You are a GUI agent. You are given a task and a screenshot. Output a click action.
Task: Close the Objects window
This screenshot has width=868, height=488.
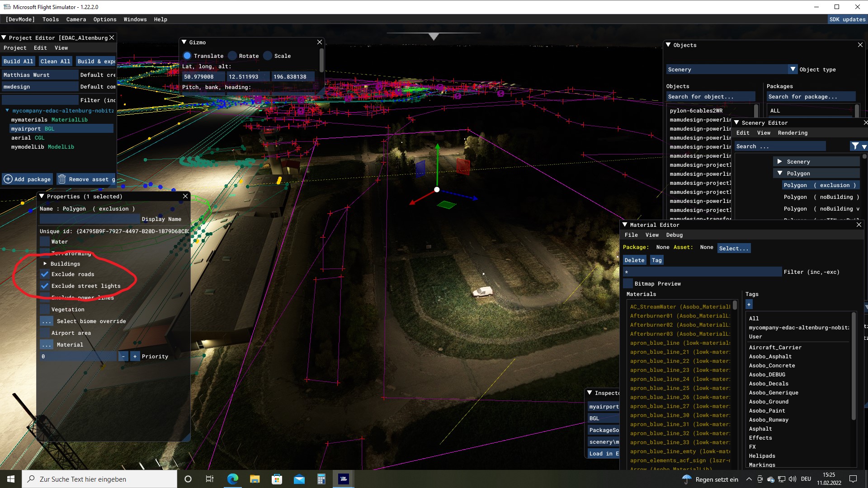[x=860, y=45]
